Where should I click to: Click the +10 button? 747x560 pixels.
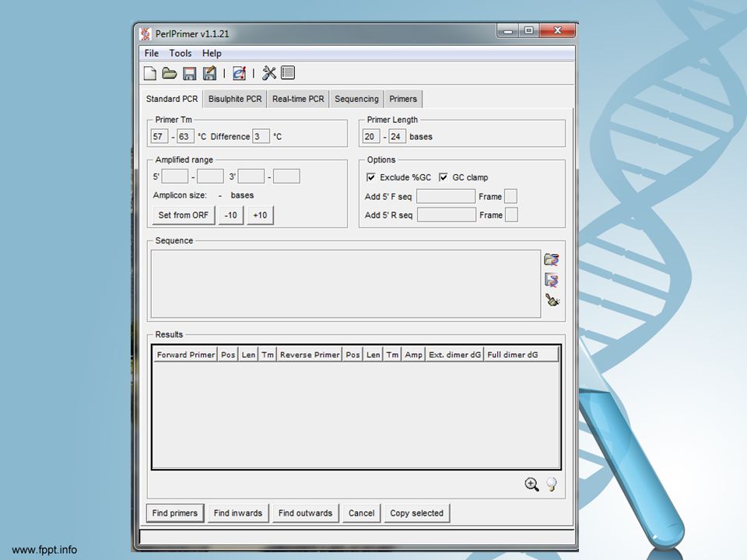(x=260, y=215)
